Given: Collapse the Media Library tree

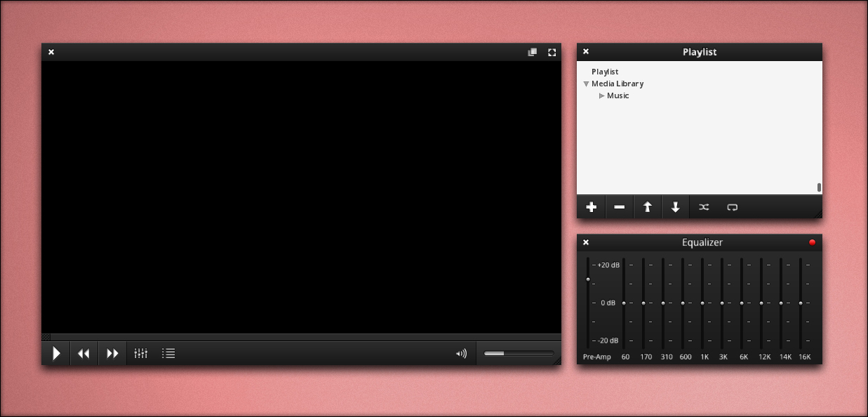Looking at the screenshot, I should pyautogui.click(x=587, y=84).
